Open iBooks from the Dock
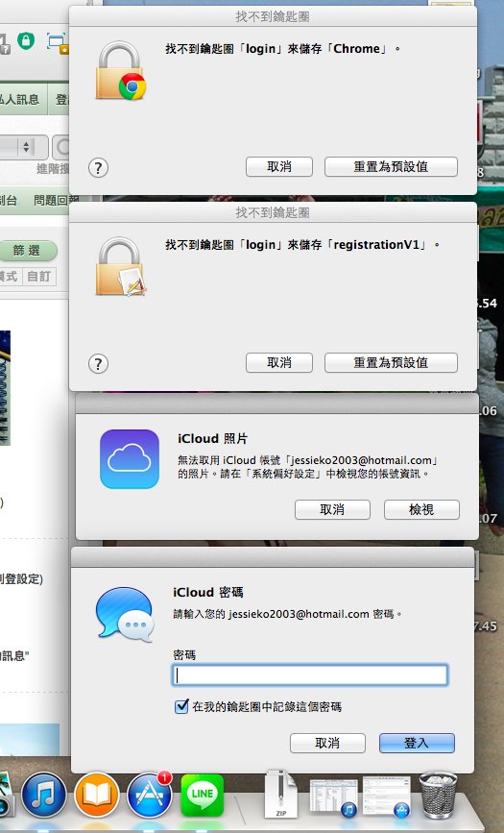Image resolution: width=504 pixels, height=833 pixels. [x=97, y=796]
